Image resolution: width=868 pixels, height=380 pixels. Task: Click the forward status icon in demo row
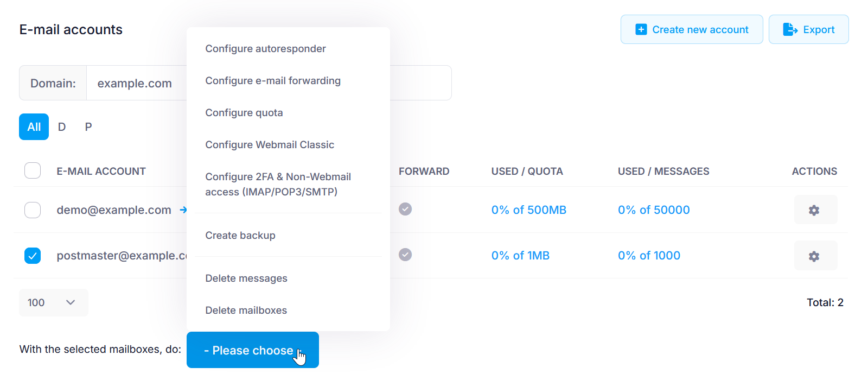point(405,209)
